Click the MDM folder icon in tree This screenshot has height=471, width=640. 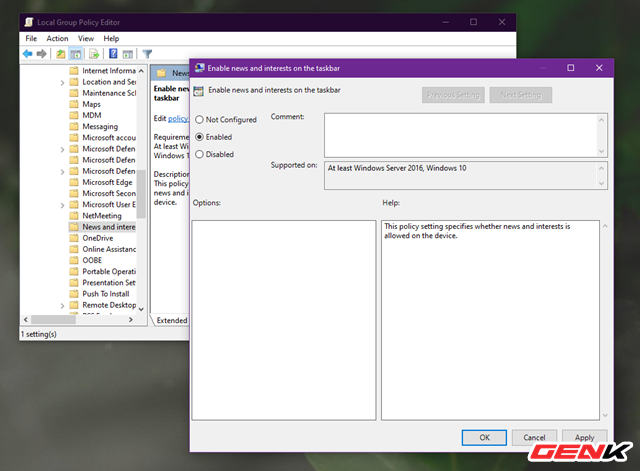click(74, 115)
